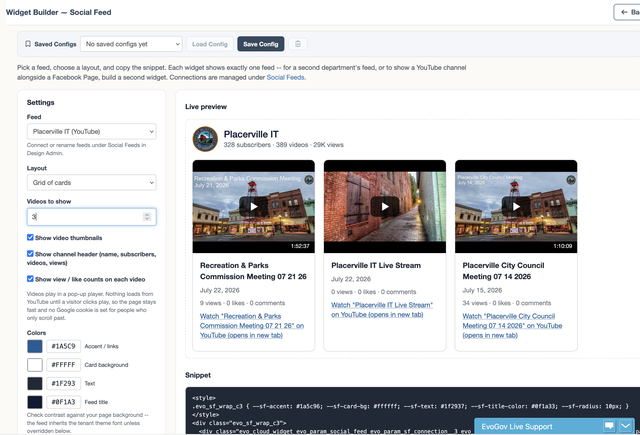Toggle Show view / like counts checkbox
Screen dimensions: 640x435
pos(30,279)
